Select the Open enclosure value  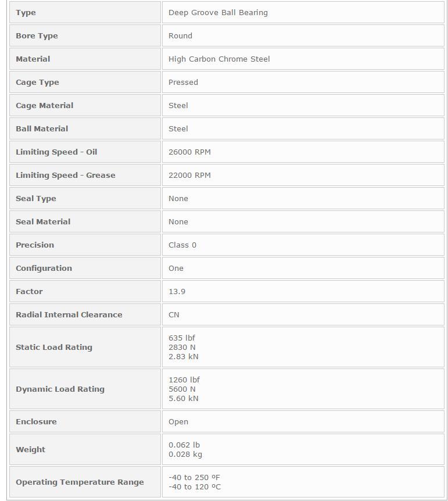tap(178, 421)
